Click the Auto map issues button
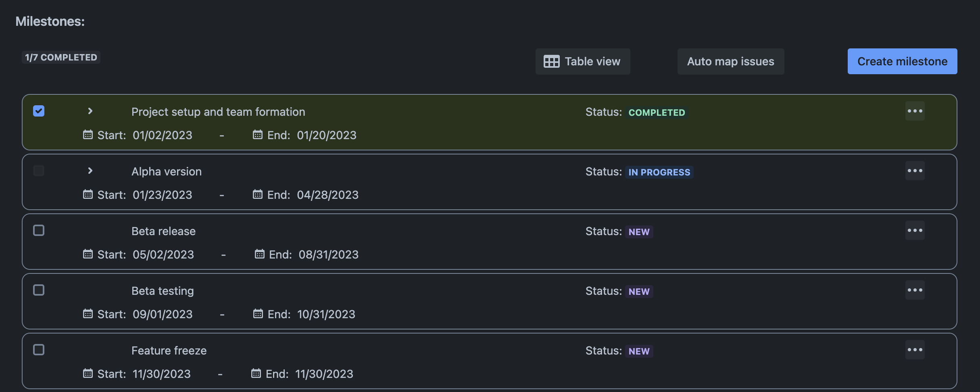This screenshot has height=392, width=980. click(730, 61)
